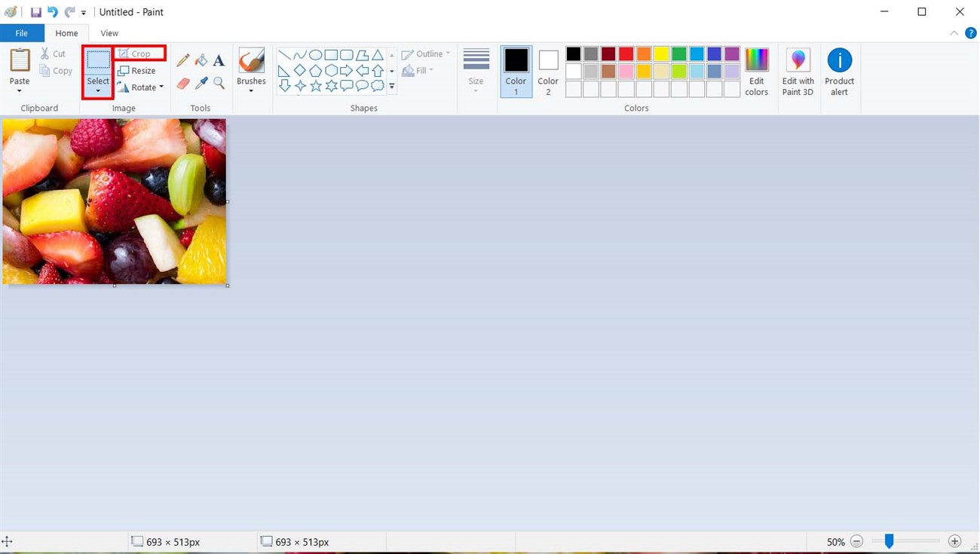Select the Pencil tool

coord(182,60)
